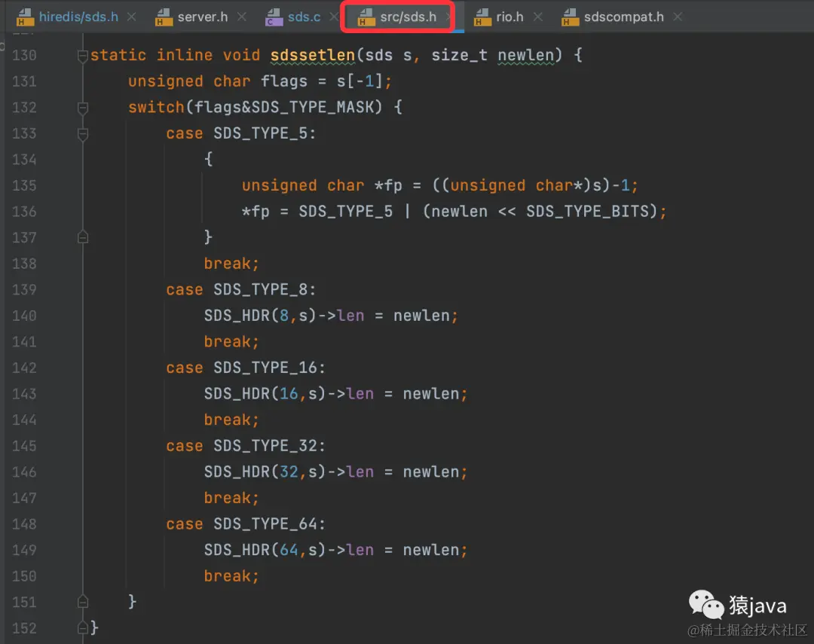The image size is (814, 644).
Task: Select the src/sds.h tab
Action: 408,17
